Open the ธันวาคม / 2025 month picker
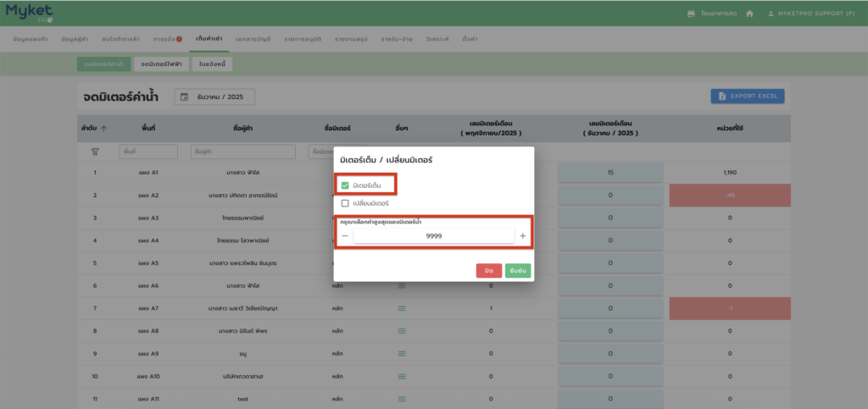Viewport: 868px width, 409px height. point(214,97)
